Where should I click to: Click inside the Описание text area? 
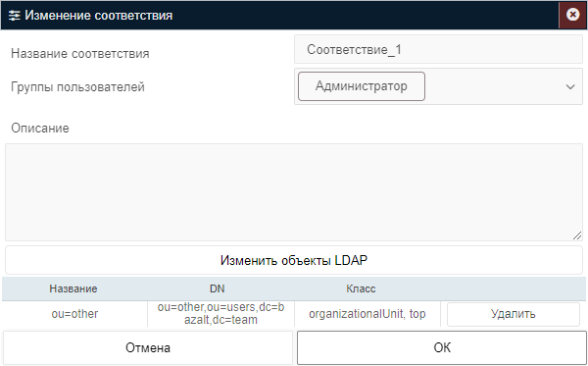pos(294,191)
